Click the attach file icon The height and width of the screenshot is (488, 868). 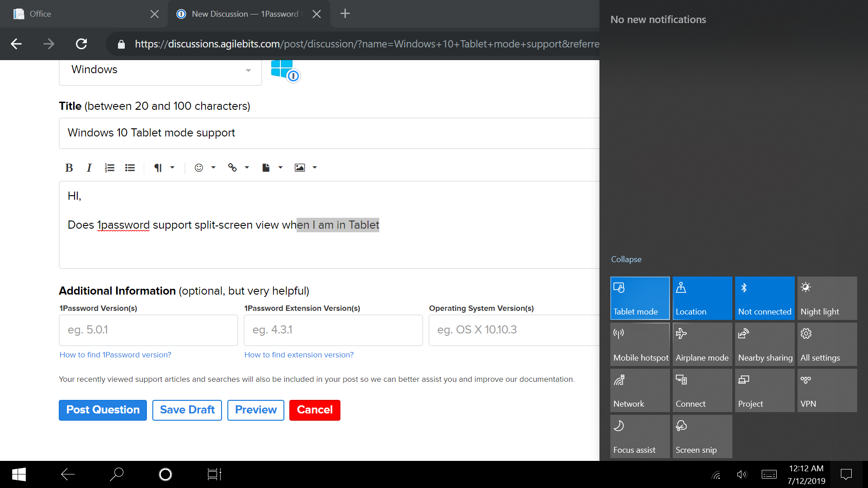click(266, 168)
